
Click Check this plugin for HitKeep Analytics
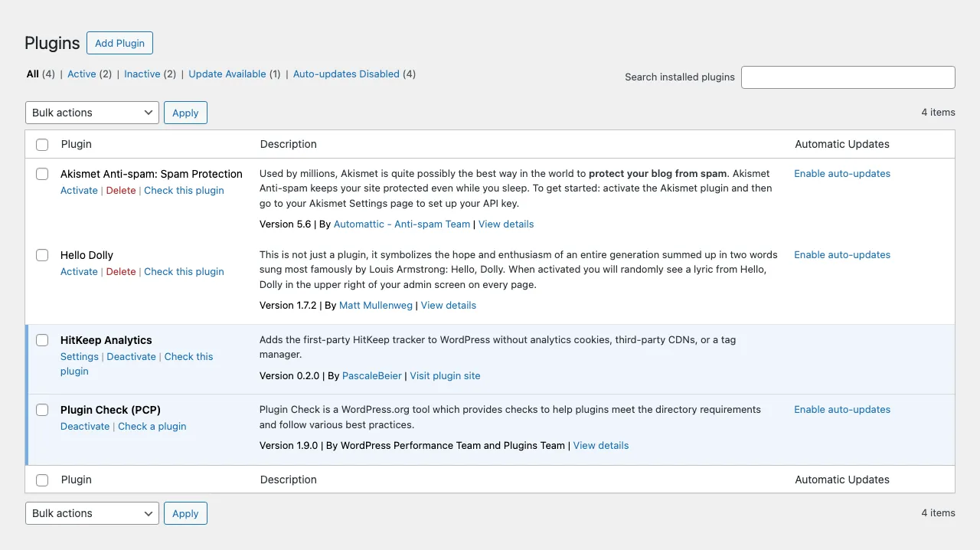pyautogui.click(x=188, y=357)
